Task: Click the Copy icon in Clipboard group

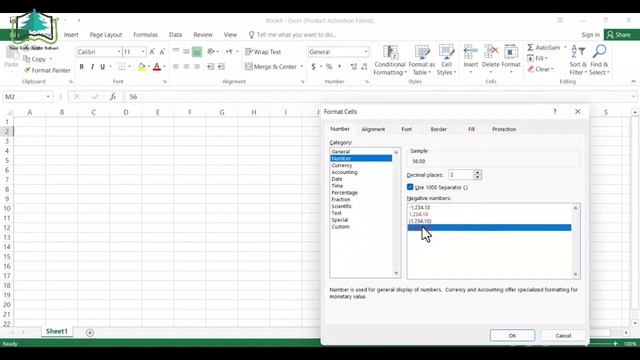Action: pos(34,59)
